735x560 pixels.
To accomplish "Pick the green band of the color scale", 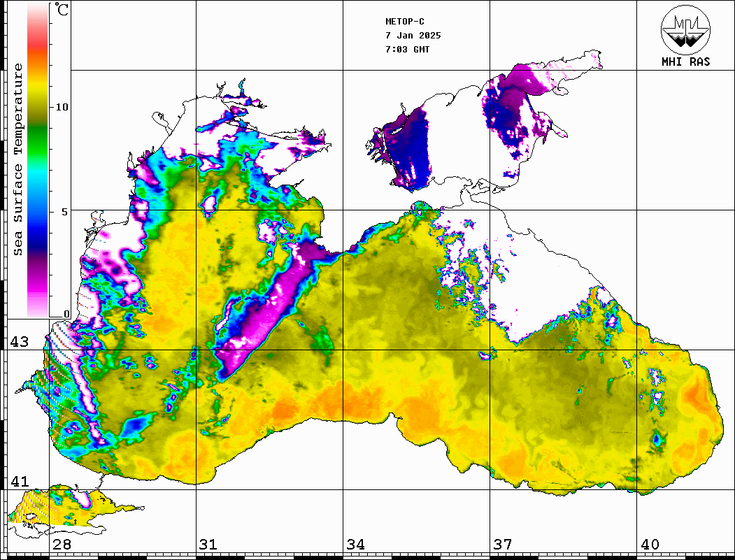I will point(38,129).
